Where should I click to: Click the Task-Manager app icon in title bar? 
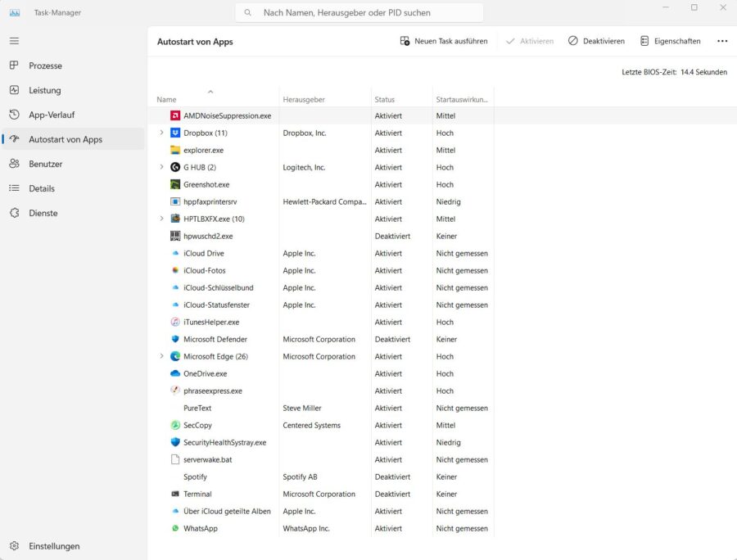15,12
